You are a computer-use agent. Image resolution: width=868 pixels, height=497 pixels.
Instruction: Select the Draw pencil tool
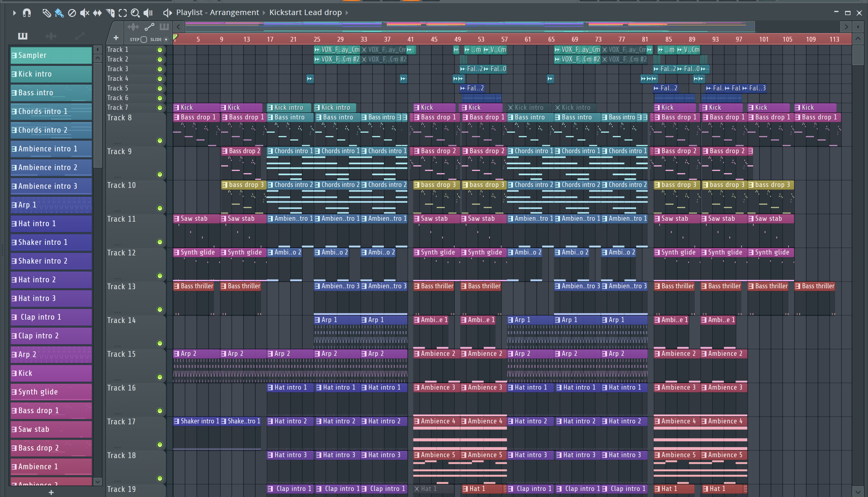[46, 13]
